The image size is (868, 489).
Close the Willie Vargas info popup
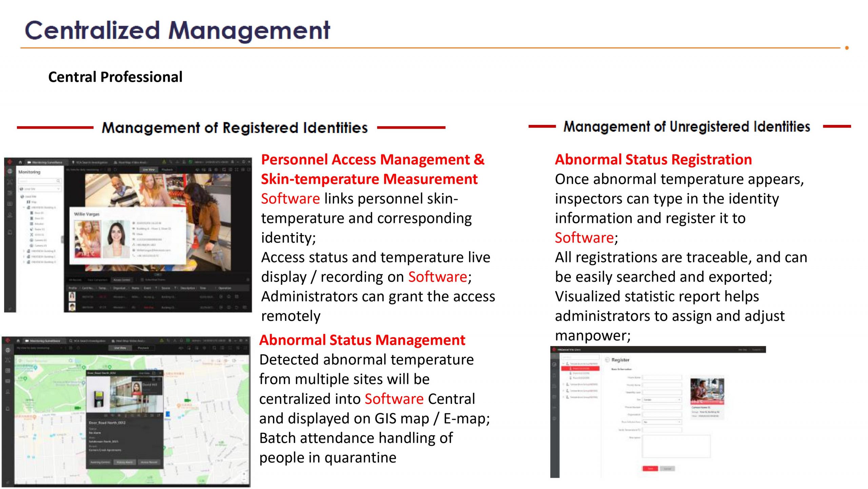pos(182,211)
